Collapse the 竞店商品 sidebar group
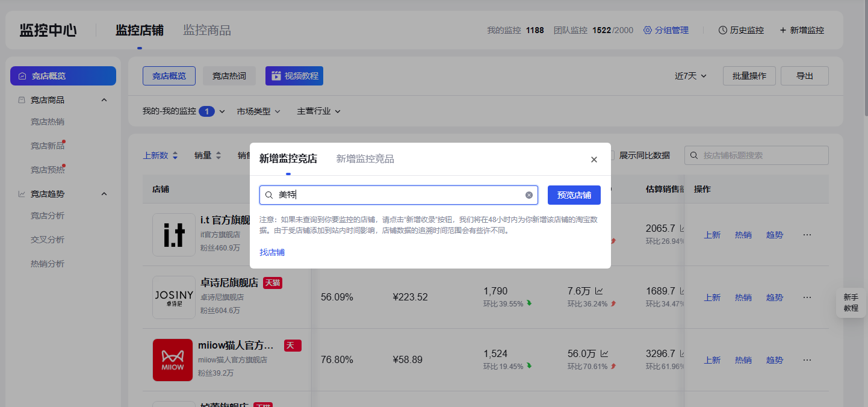Screen dimensions: 868x407 click(104, 100)
